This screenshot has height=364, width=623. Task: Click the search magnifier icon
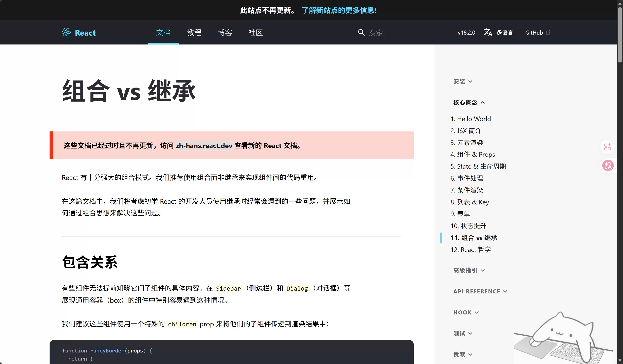[361, 32]
